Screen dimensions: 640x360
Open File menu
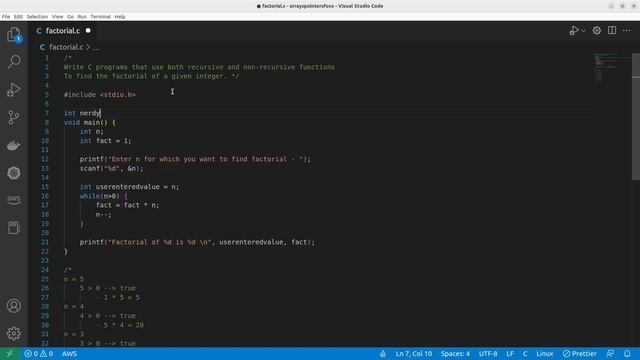pyautogui.click(x=6, y=17)
